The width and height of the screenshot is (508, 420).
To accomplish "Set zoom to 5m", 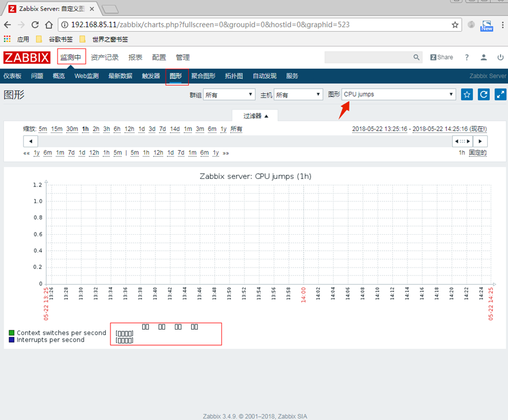I will (x=43, y=129).
